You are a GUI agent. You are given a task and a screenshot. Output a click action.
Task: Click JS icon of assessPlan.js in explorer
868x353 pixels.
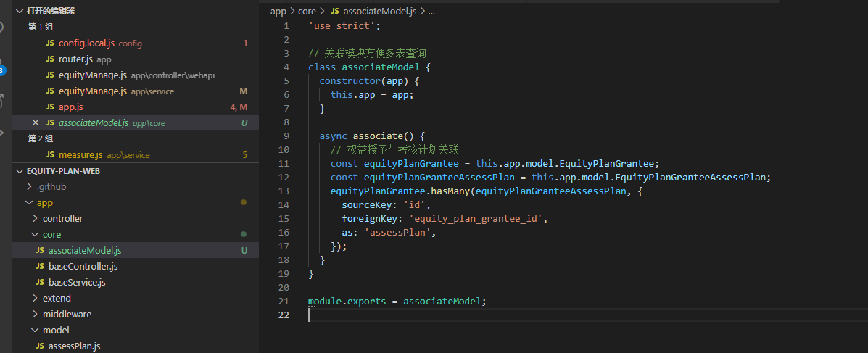[40, 346]
